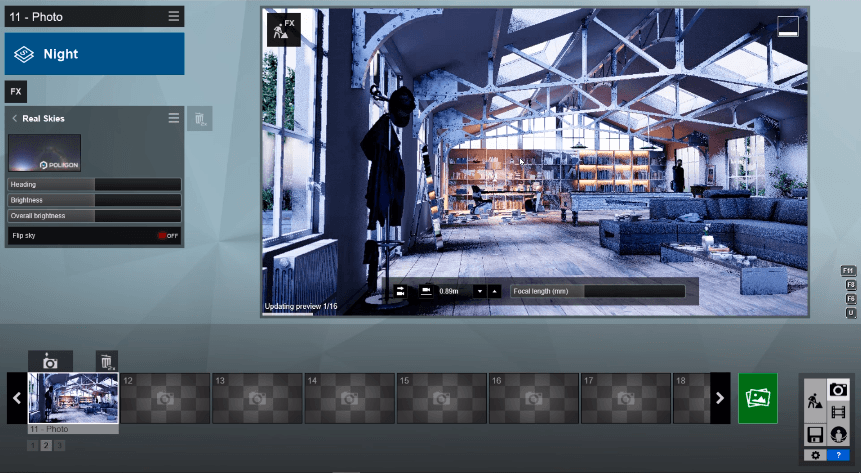
Task: Click the green Render Photos icon
Action: [757, 398]
